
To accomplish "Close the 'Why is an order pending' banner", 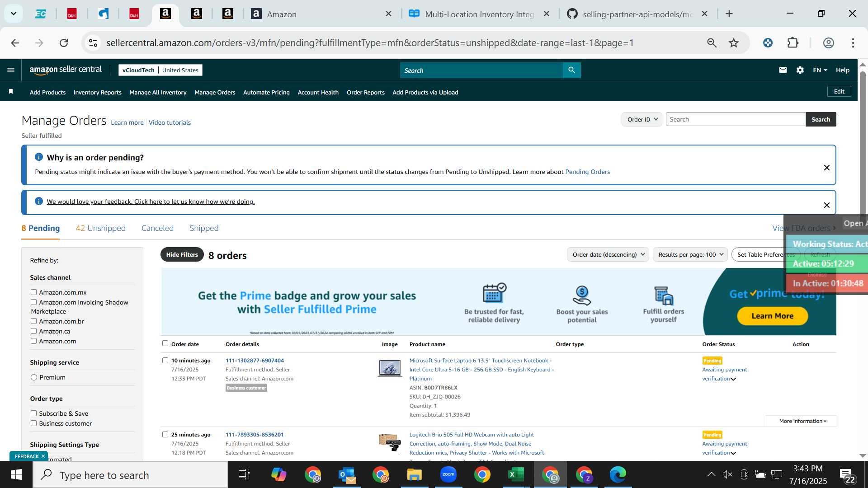I will [826, 168].
